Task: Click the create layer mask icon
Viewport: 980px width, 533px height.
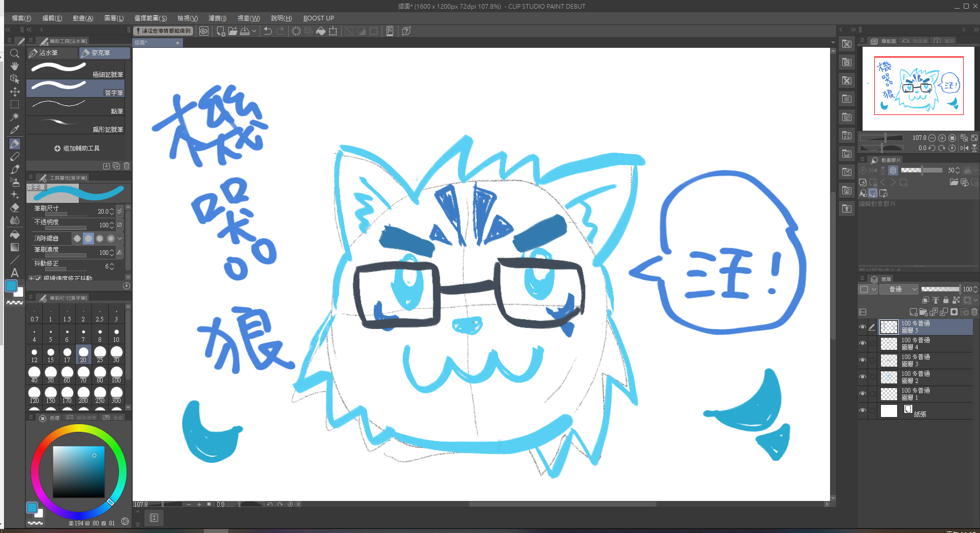Action: click(954, 312)
